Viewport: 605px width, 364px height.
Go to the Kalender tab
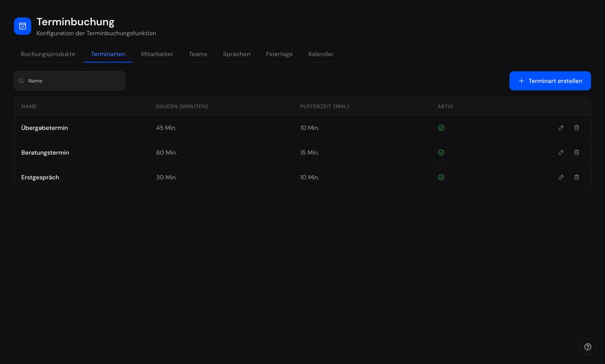pos(321,54)
